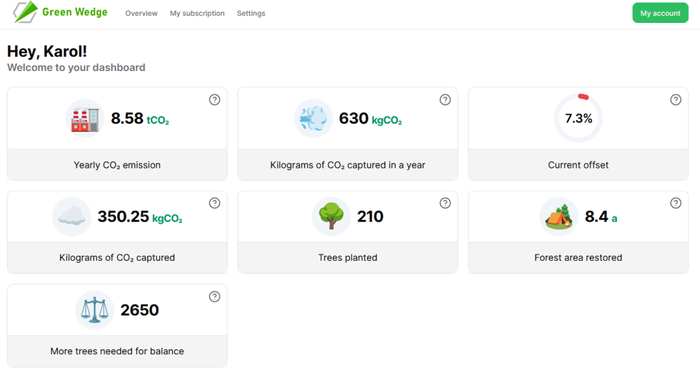This screenshot has width=700, height=385.
Task: Show help for Current offset card
Action: point(675,100)
